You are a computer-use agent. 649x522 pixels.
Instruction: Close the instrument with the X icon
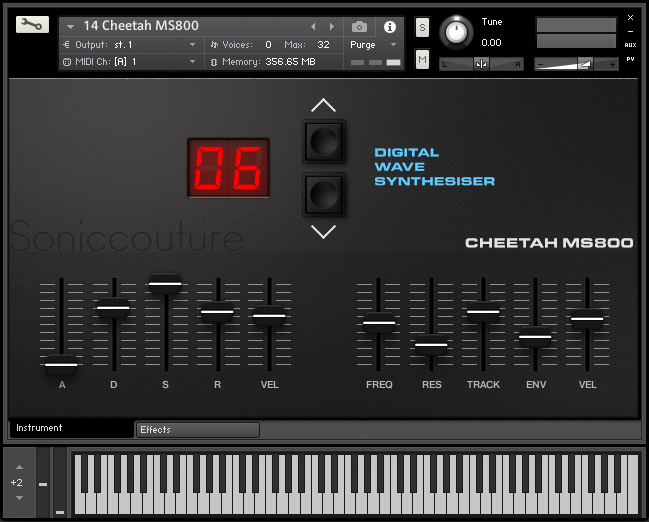tap(630, 17)
